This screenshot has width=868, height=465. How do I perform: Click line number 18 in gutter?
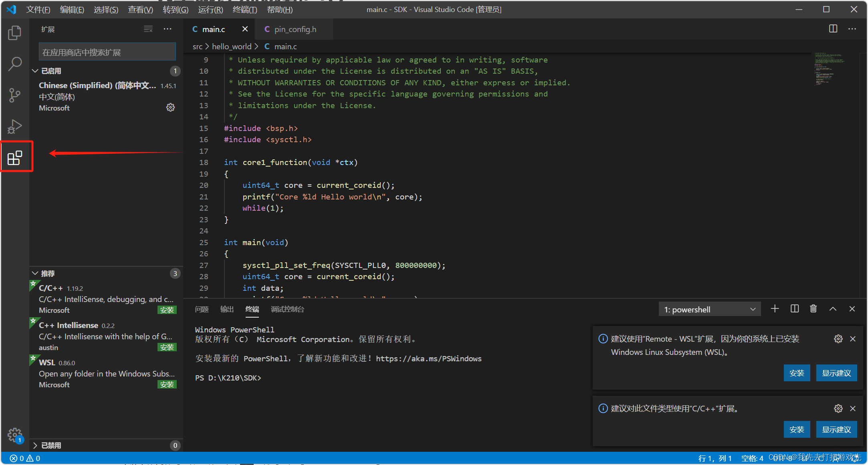pos(204,162)
